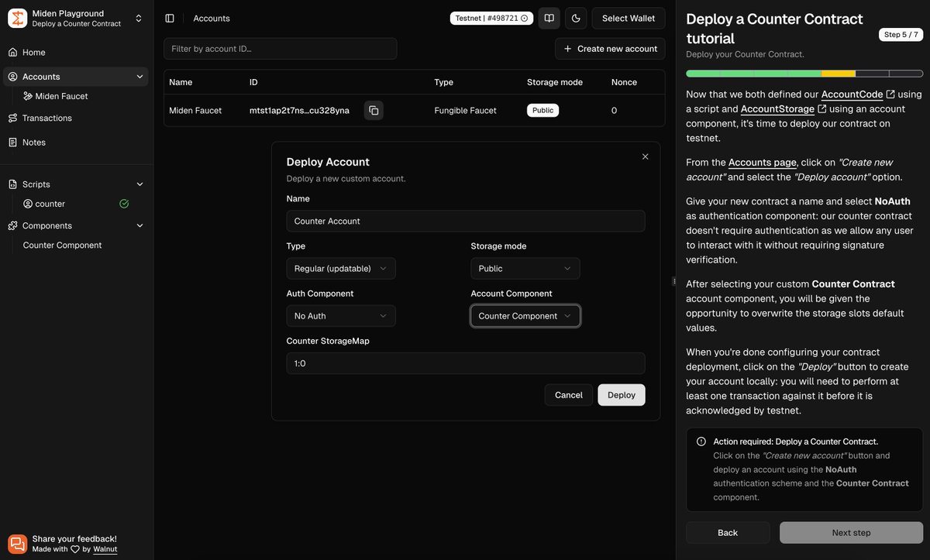Click the panel resize handle
930x560 pixels.
coord(673,280)
